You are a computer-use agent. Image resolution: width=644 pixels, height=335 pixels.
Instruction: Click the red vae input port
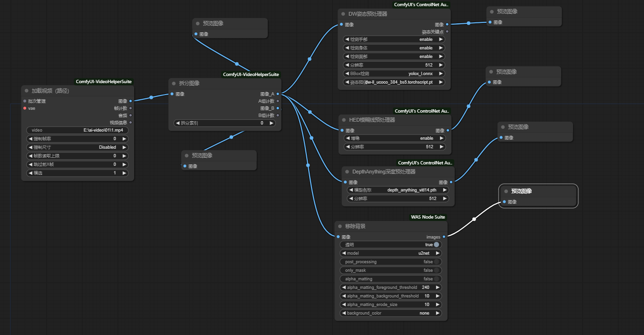(25, 108)
